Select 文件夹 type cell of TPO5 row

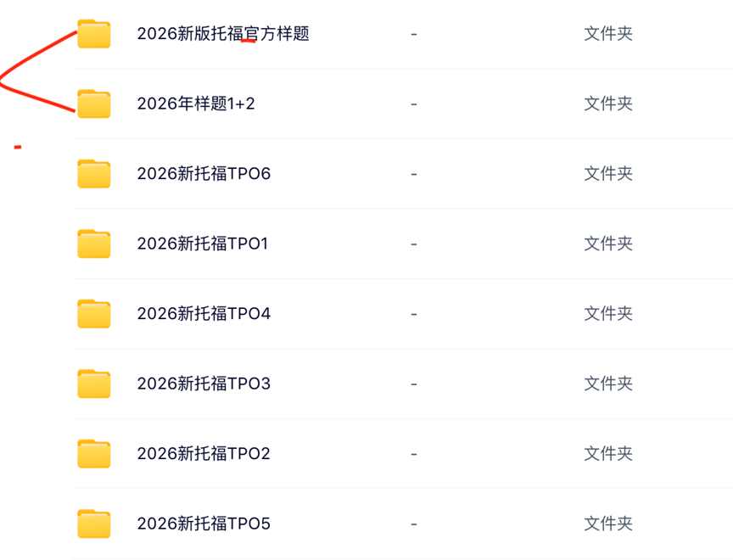pos(608,524)
